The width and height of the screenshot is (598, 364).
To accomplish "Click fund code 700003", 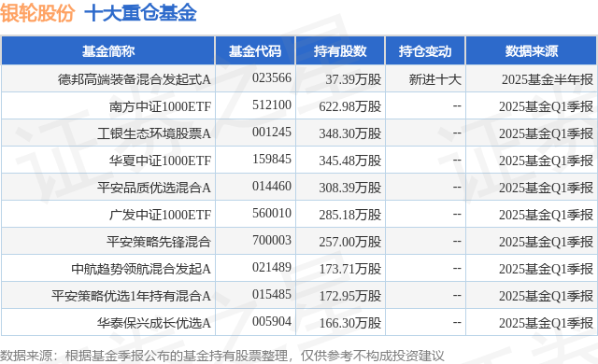I will click(x=272, y=240).
